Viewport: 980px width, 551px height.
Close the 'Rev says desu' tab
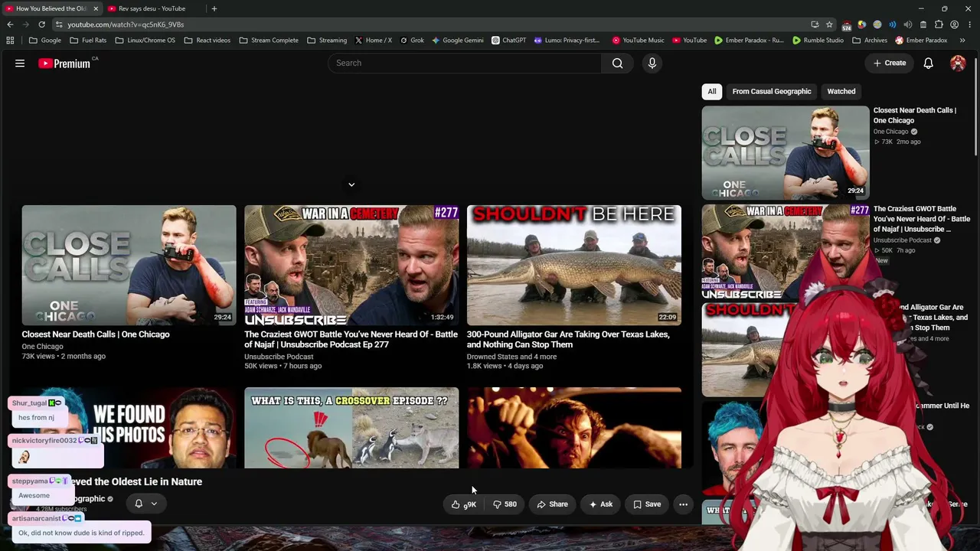(x=198, y=8)
